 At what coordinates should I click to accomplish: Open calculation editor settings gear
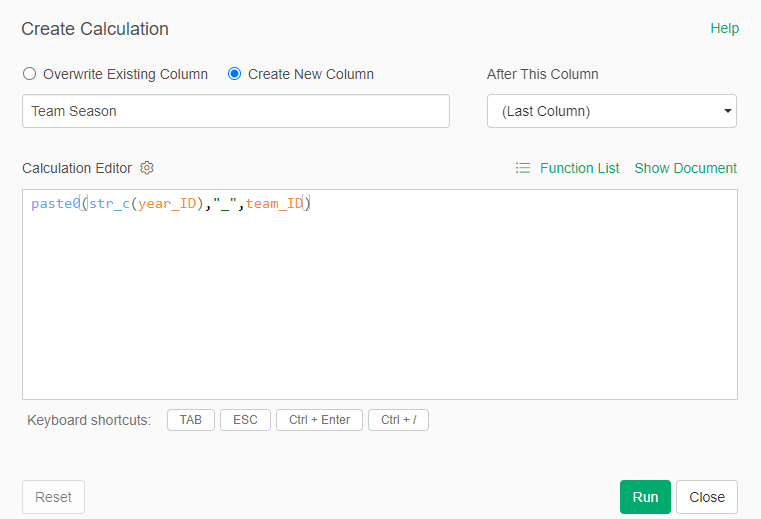147,168
